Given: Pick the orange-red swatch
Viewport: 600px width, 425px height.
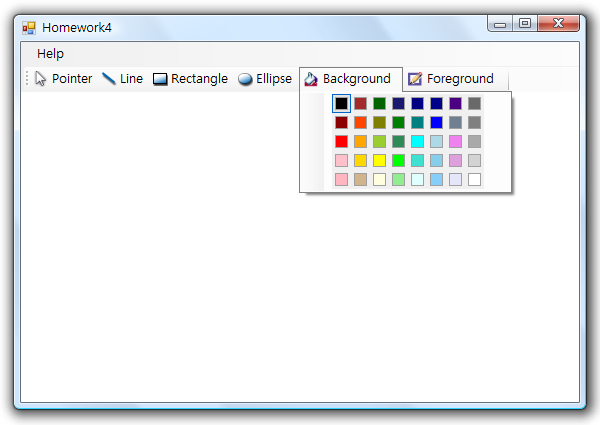Looking at the screenshot, I should pyautogui.click(x=360, y=122).
